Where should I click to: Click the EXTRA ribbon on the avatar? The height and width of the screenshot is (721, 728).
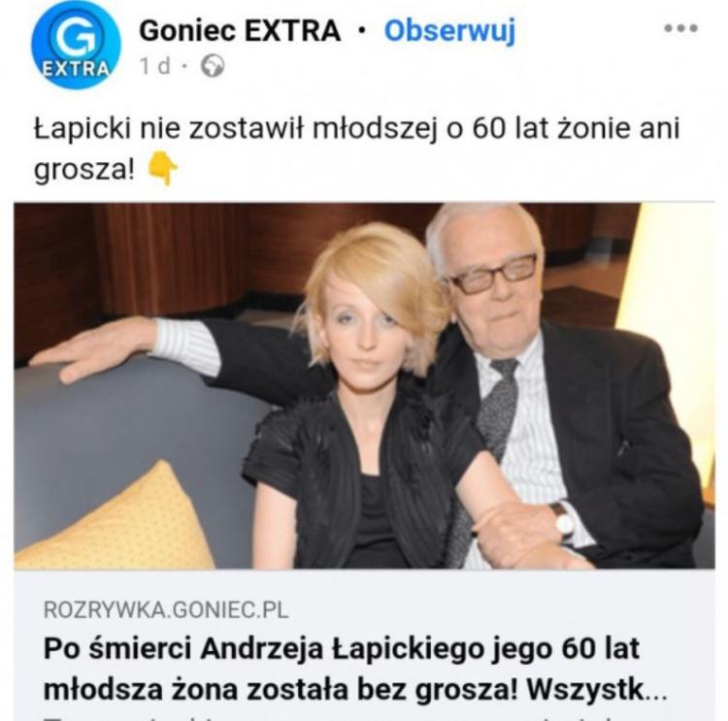pyautogui.click(x=76, y=69)
